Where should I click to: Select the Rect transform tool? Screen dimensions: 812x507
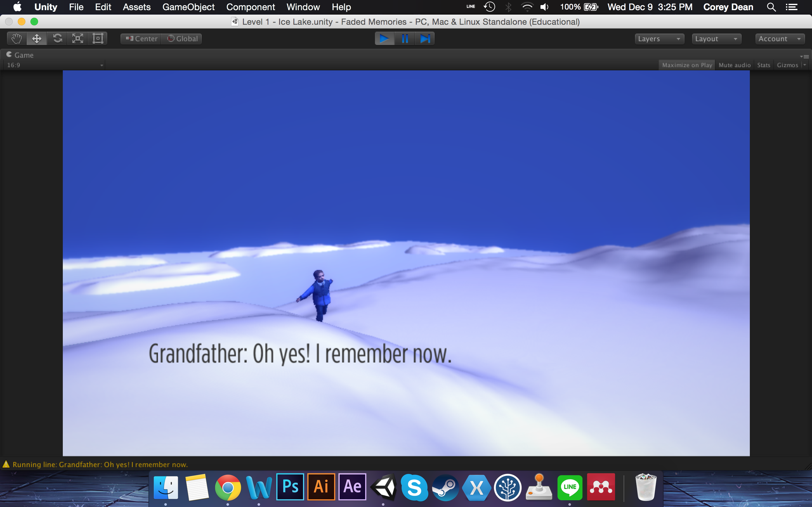coord(98,39)
